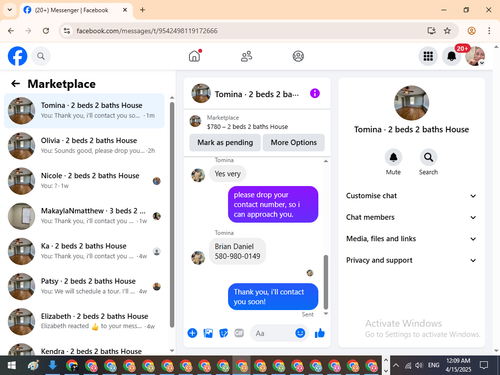
Task: Click the Tomina chat header title
Action: click(257, 94)
